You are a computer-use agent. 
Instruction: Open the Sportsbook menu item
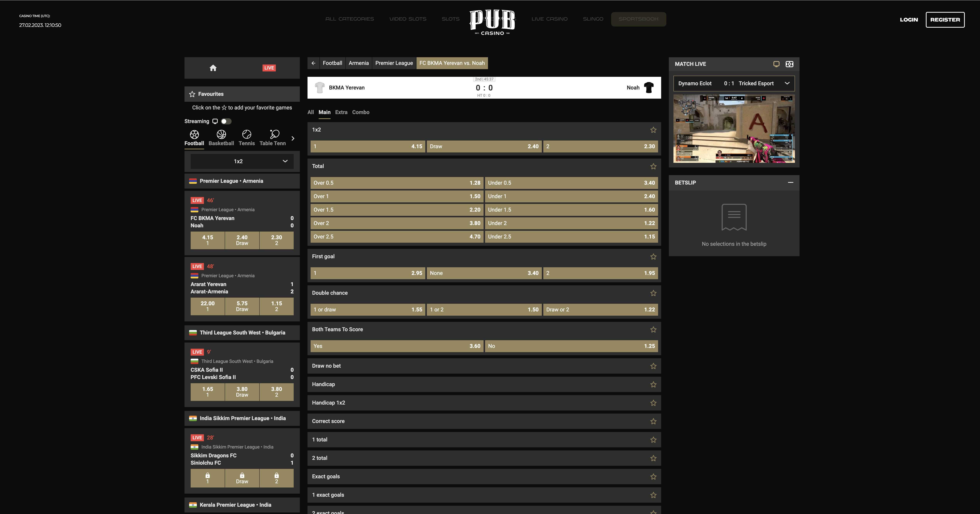click(x=639, y=19)
